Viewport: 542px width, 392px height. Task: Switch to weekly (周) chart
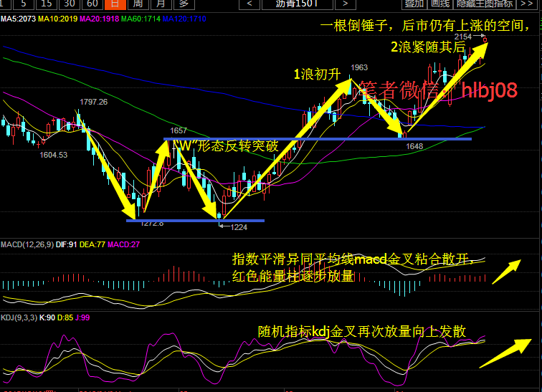[x=138, y=4]
